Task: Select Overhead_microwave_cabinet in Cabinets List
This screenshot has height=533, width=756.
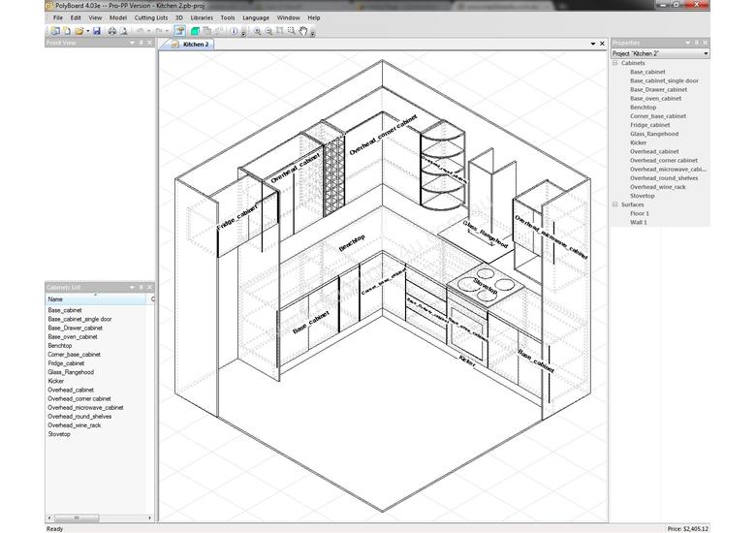Action: (x=85, y=408)
